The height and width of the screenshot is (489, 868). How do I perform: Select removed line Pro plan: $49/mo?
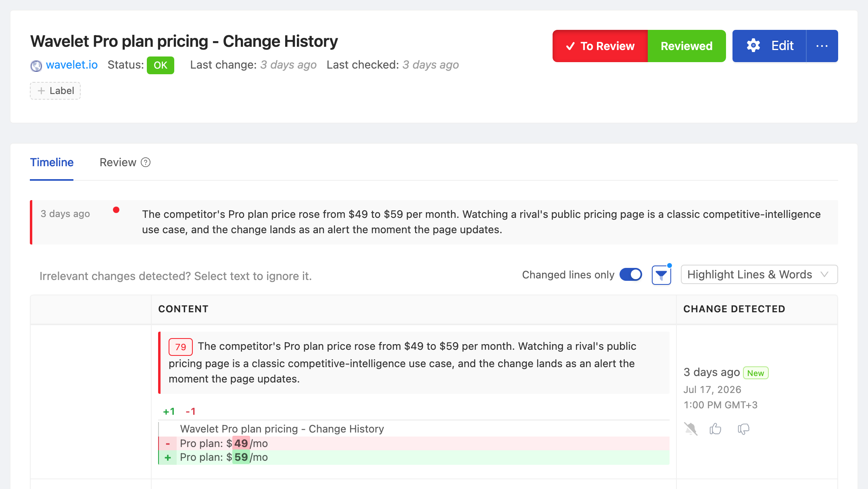coord(414,443)
